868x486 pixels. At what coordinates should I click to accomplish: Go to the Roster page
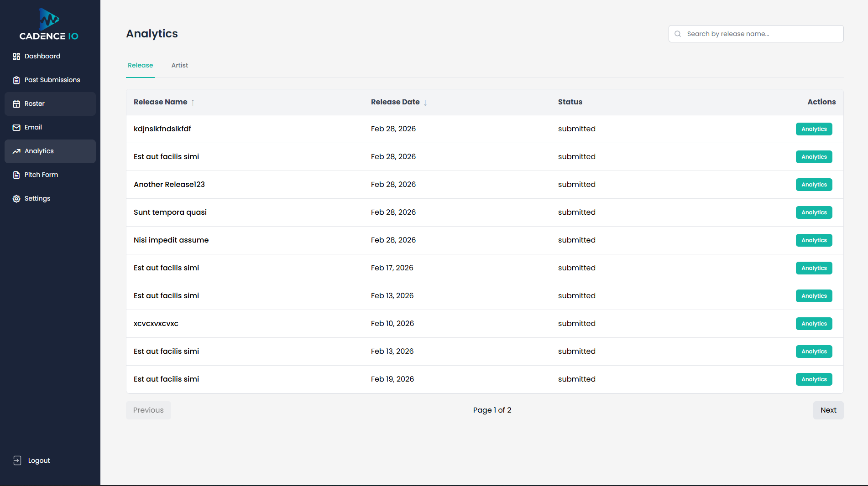coord(50,104)
